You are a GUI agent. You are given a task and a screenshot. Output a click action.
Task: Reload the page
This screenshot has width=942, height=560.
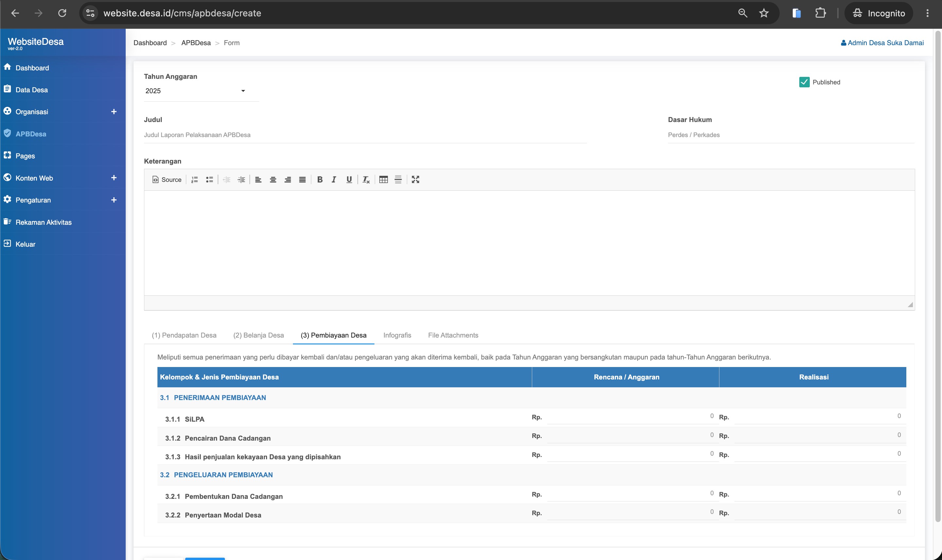(62, 13)
